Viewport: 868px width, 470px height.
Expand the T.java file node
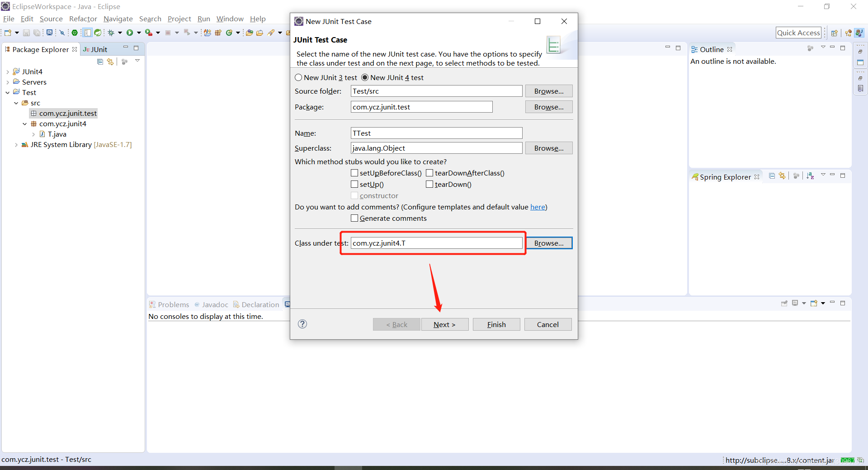click(33, 134)
